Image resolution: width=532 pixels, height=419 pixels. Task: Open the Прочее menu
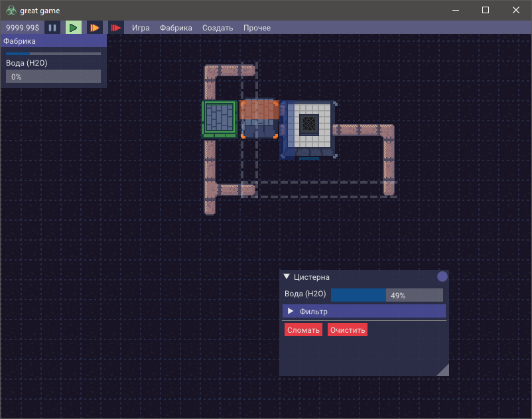point(257,28)
